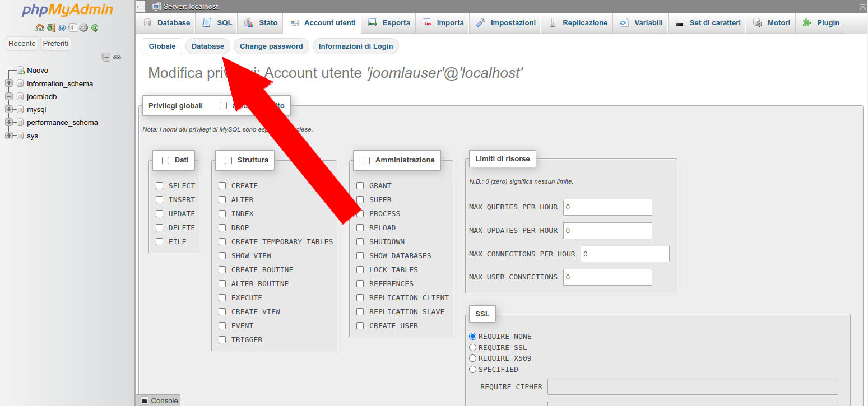Tick the Dati group checkbox
The image size is (868, 406).
pyautogui.click(x=165, y=160)
